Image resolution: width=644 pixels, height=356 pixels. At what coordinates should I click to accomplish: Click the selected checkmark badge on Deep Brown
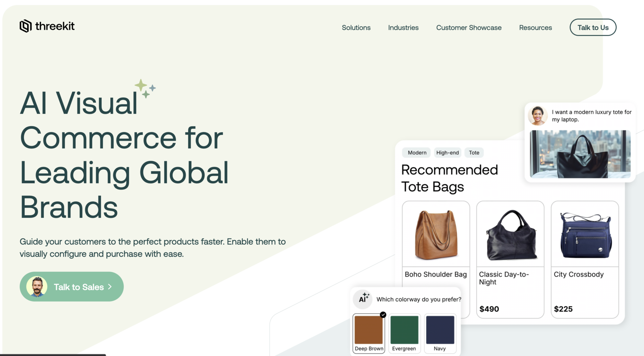(x=383, y=314)
